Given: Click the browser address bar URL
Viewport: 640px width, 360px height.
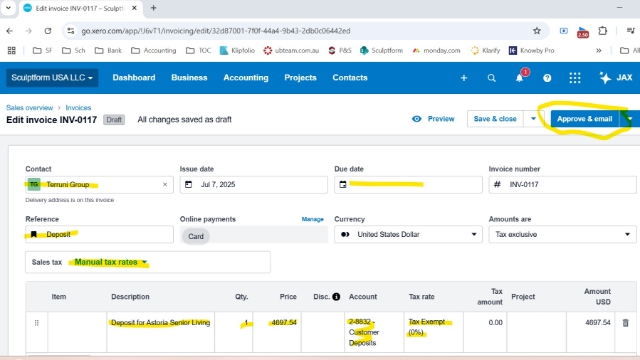Looking at the screenshot, I should pos(216,31).
